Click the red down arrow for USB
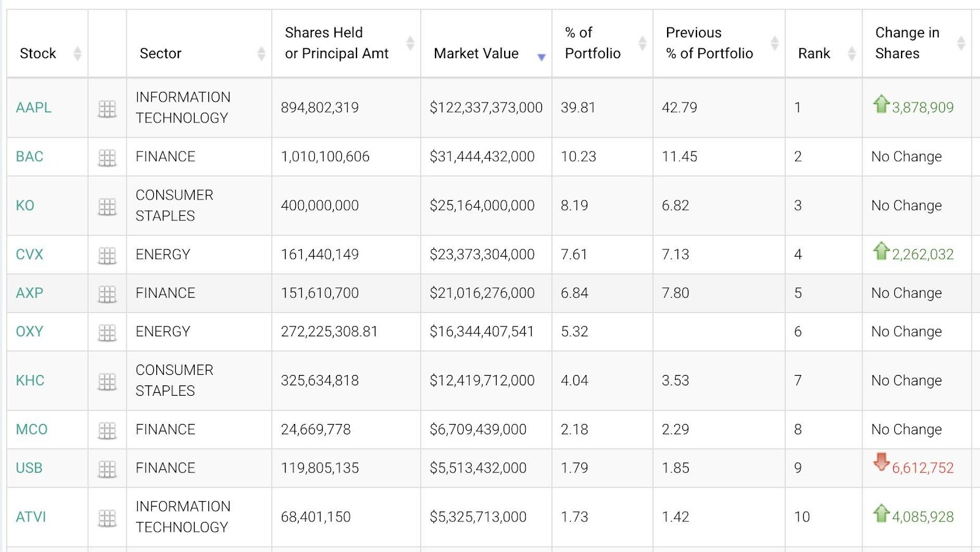The width and height of the screenshot is (980, 552). (x=881, y=462)
